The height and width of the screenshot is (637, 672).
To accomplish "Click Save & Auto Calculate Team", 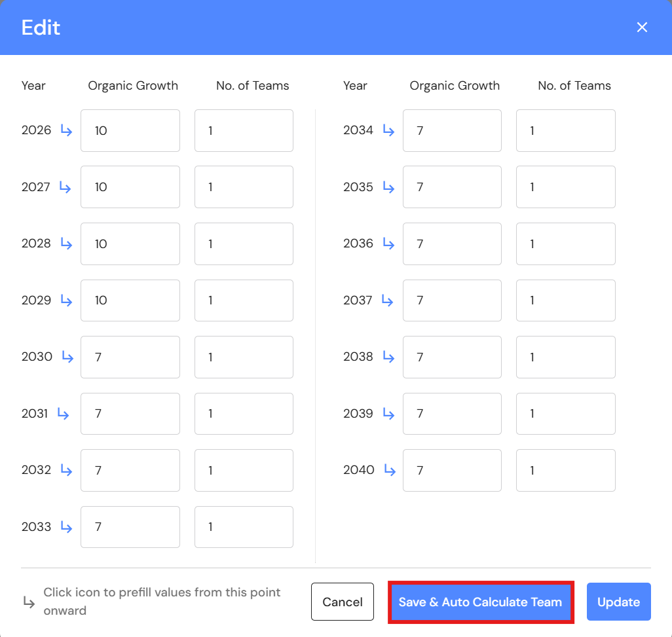I will coord(480,602).
